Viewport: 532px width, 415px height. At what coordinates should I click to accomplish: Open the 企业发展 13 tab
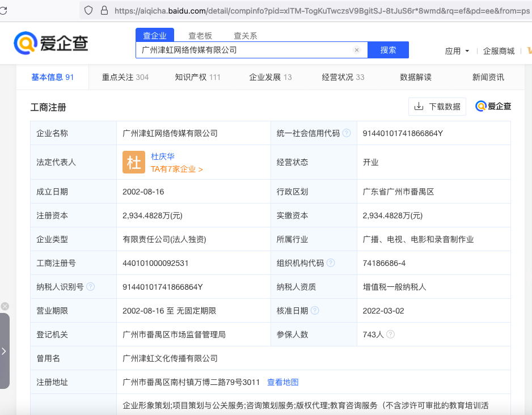[271, 77]
